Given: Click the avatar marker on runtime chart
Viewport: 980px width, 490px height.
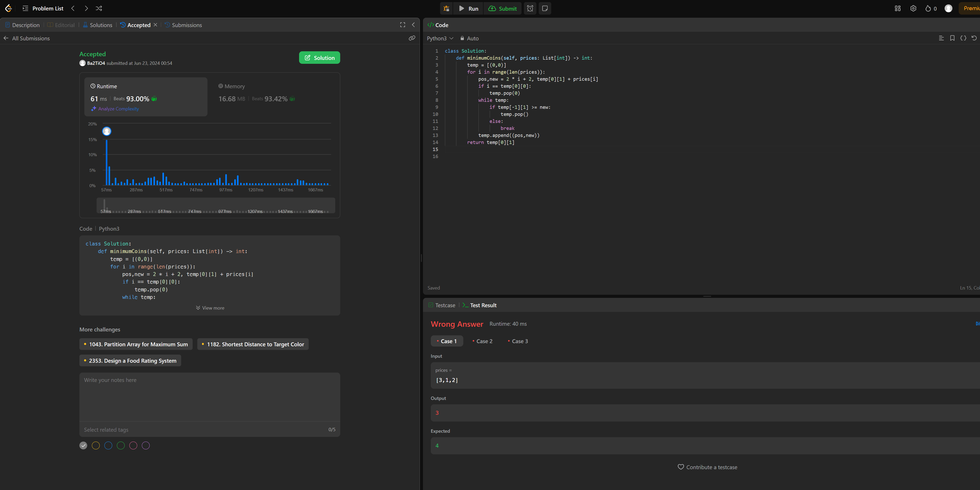Looking at the screenshot, I should click(x=107, y=131).
